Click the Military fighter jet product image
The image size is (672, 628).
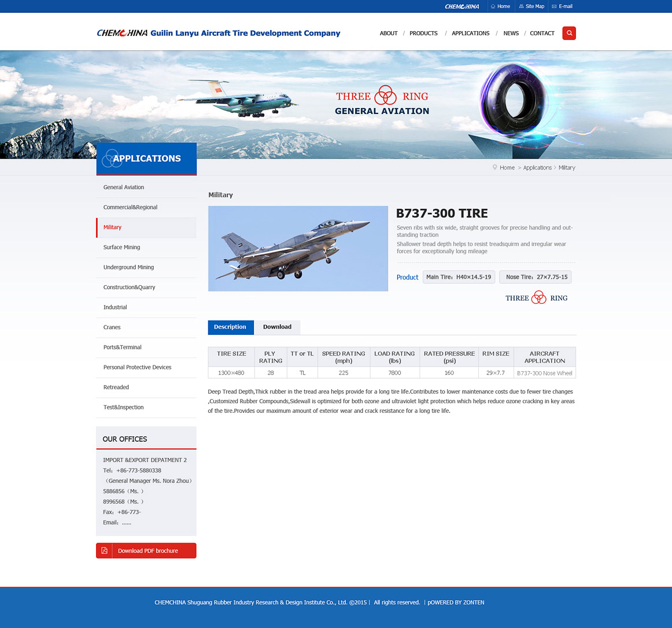(x=298, y=249)
